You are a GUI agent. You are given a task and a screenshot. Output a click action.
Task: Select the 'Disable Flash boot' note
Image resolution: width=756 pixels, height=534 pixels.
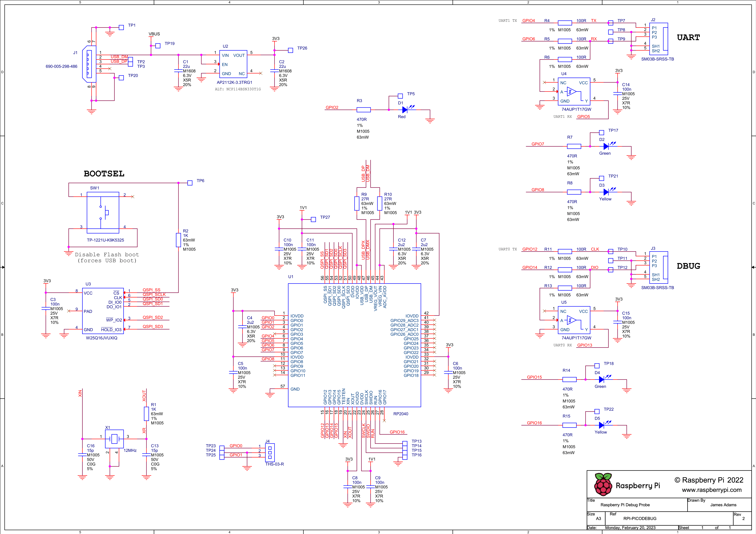coord(107,255)
